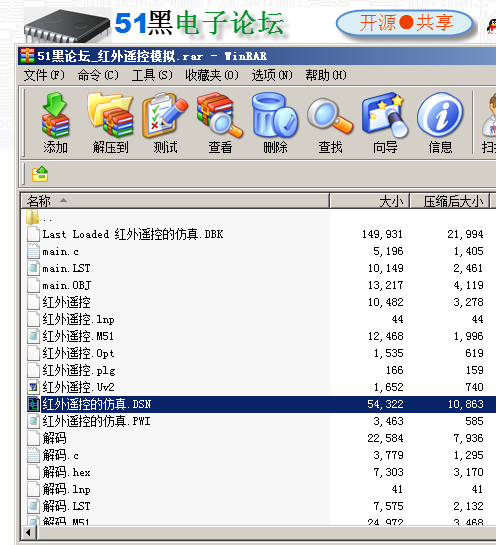Image resolution: width=496 pixels, height=545 pixels.
Task: Click the main.LST file icon
Action: [33, 268]
